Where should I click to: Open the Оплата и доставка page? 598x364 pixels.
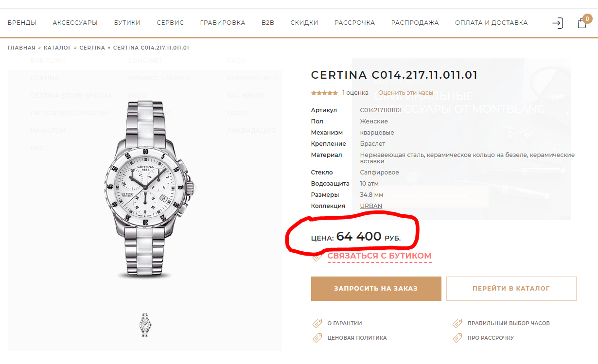491,23
